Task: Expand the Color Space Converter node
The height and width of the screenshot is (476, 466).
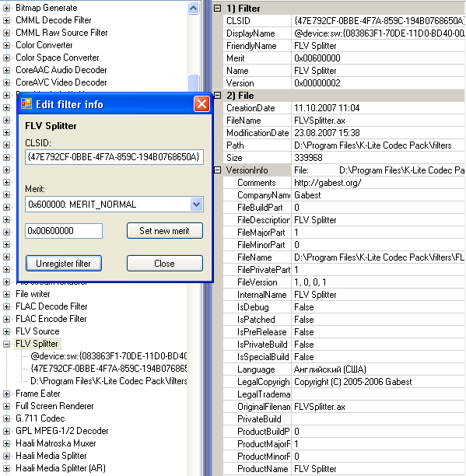Action: click(6, 58)
